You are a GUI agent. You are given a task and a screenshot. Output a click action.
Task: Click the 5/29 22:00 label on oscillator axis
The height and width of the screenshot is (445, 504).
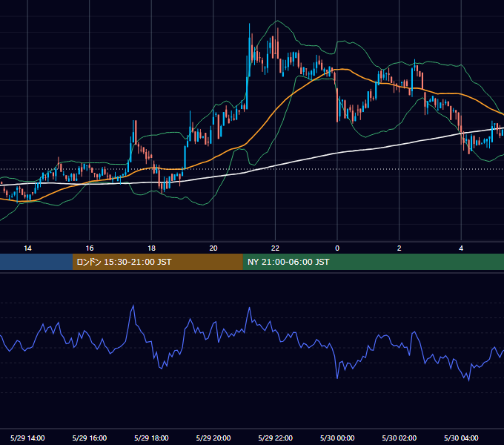[276, 438]
